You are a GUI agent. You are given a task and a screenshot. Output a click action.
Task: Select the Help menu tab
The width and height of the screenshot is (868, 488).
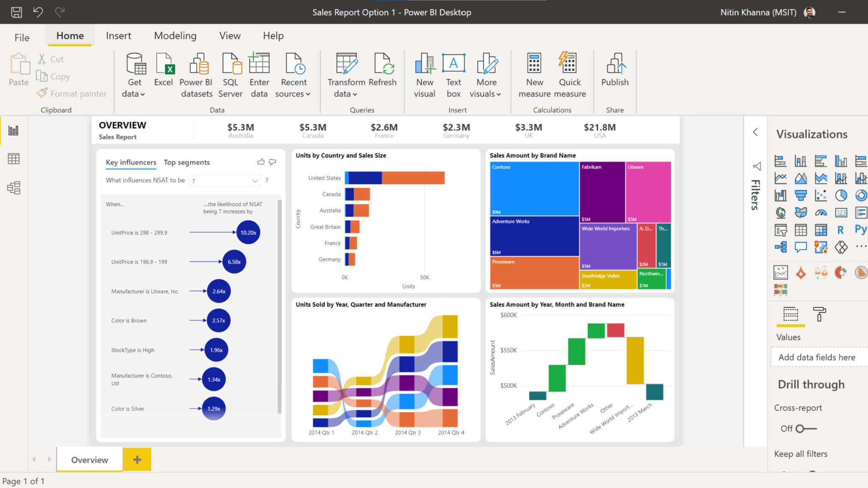coord(274,35)
